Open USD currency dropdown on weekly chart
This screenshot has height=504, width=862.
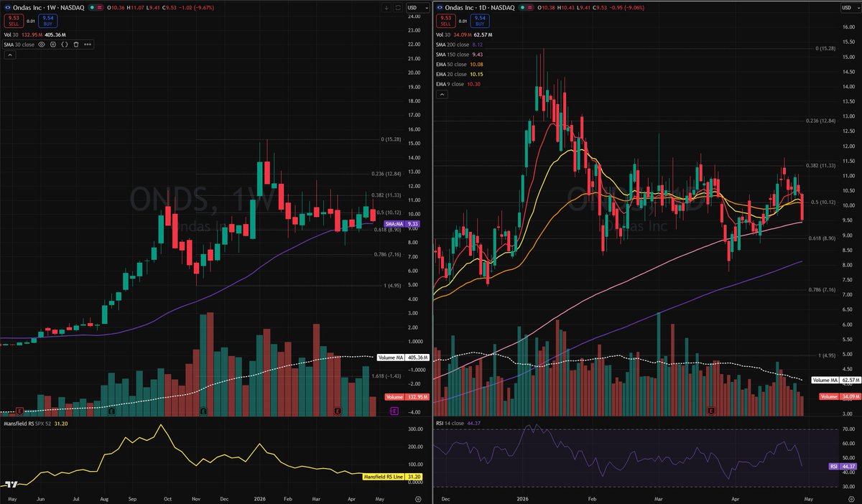coord(417,8)
